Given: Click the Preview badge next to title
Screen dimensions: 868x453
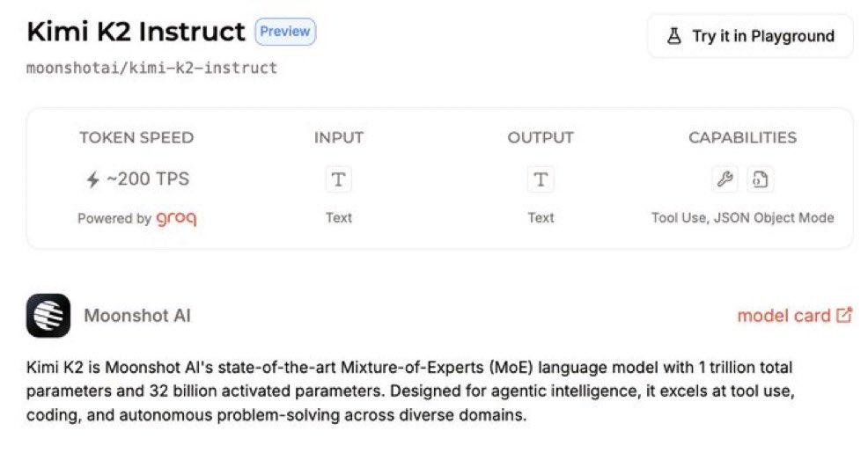Looking at the screenshot, I should [x=285, y=32].
